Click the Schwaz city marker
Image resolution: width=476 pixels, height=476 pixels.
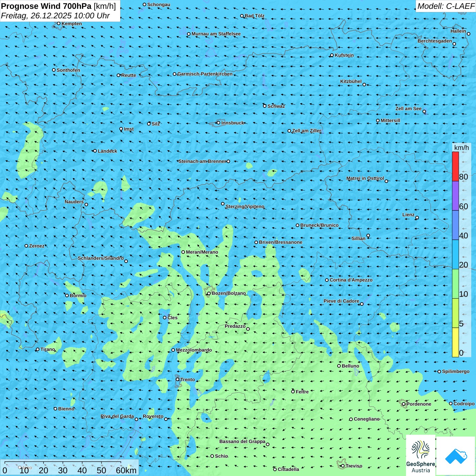265,106
